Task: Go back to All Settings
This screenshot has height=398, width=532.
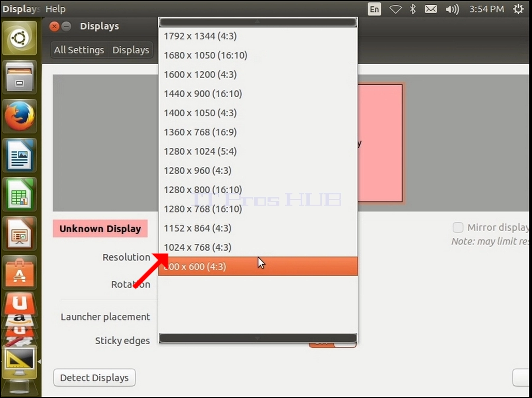Action: click(x=79, y=50)
